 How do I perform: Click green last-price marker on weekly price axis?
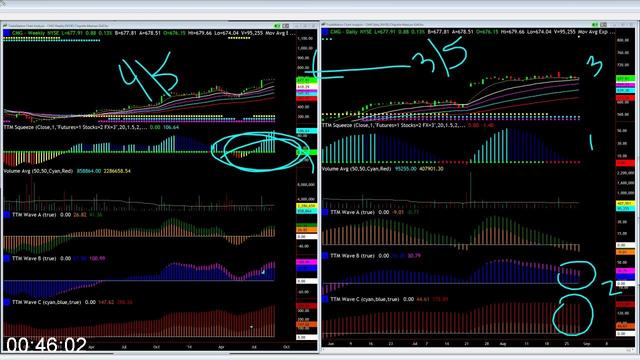point(306,81)
